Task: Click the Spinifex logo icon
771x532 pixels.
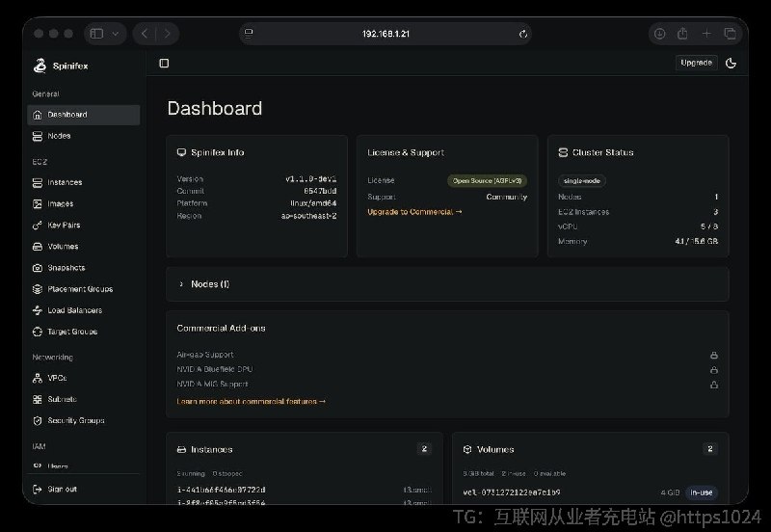Action: tap(40, 66)
